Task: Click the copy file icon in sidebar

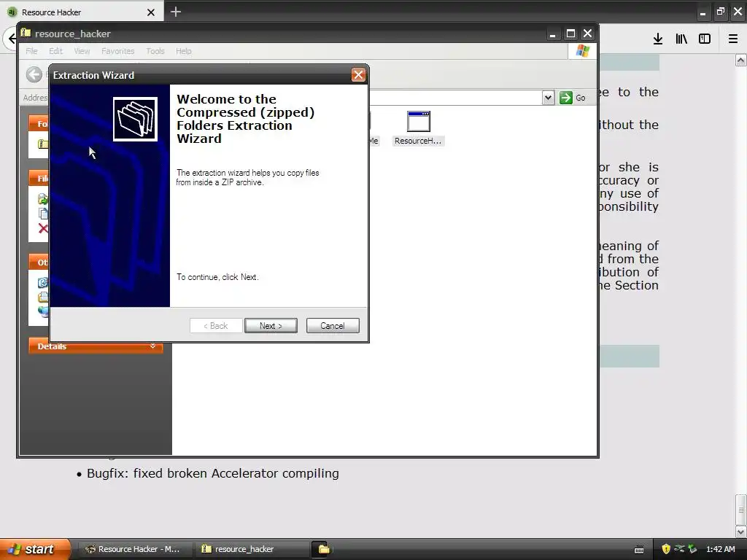Action: [43, 214]
